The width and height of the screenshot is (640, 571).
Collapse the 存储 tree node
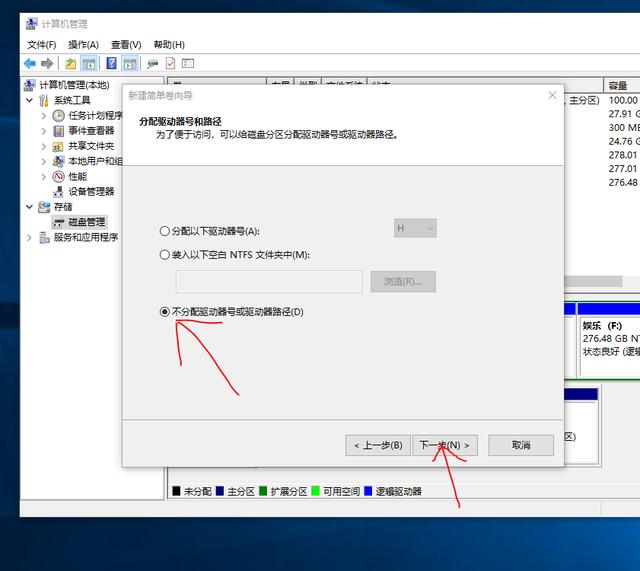click(29, 207)
